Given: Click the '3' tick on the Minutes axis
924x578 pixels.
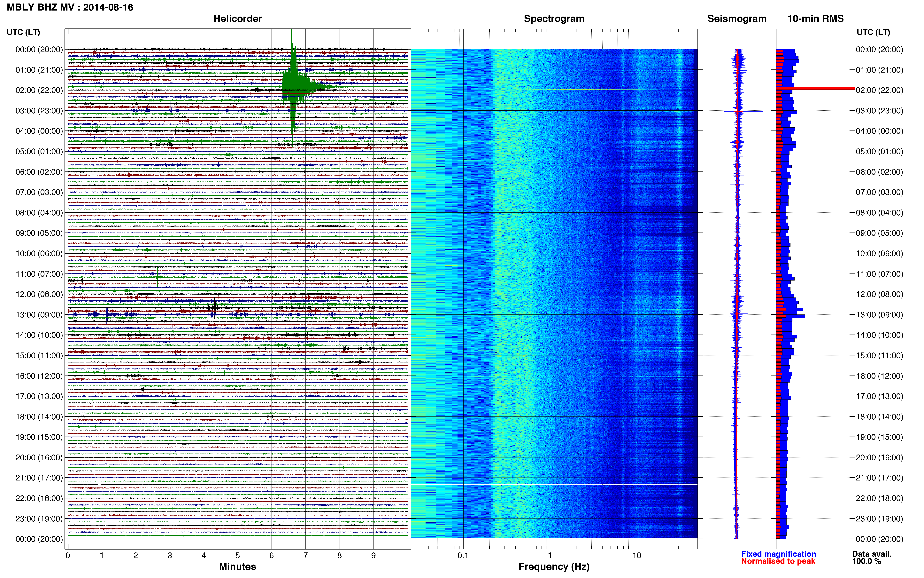Looking at the screenshot, I should 170,555.
